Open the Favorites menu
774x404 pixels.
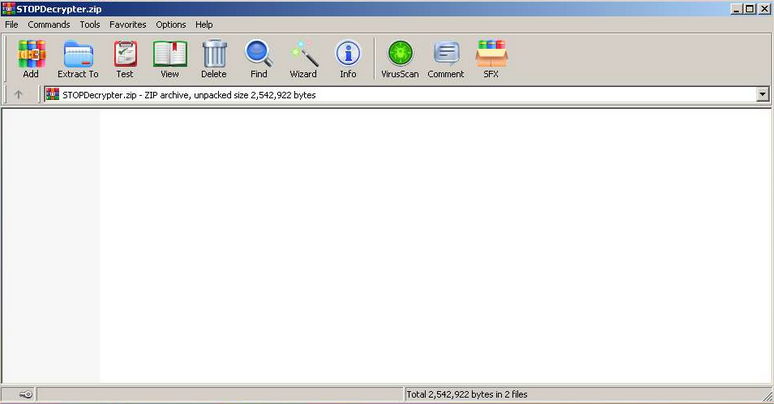[128, 25]
